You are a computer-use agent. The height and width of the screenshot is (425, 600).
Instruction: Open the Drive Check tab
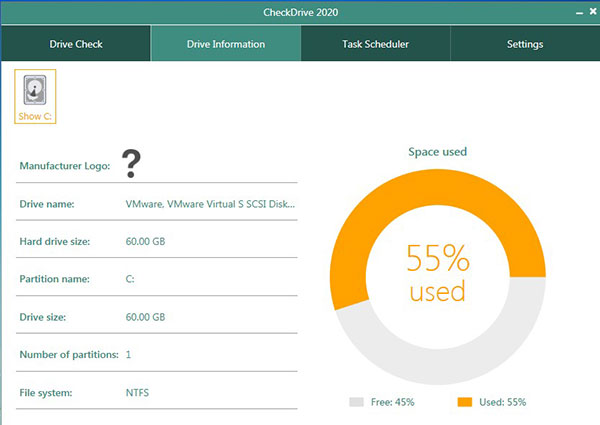[76, 44]
